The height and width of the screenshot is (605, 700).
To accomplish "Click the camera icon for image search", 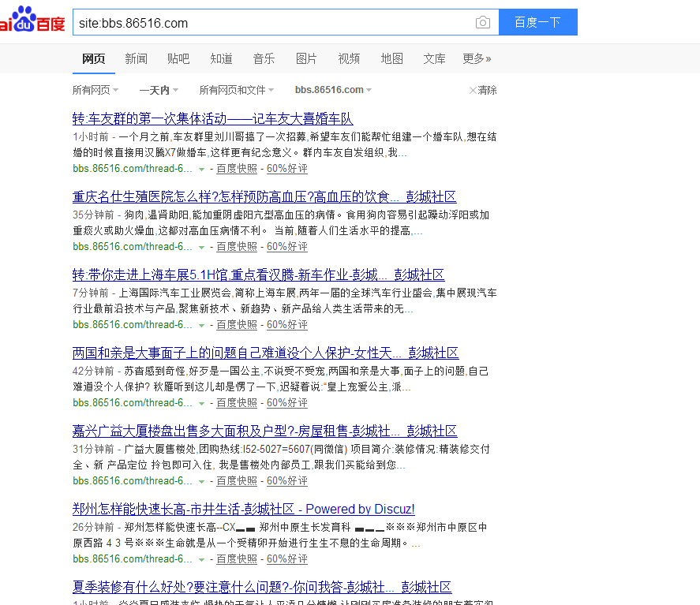I will (x=482, y=23).
